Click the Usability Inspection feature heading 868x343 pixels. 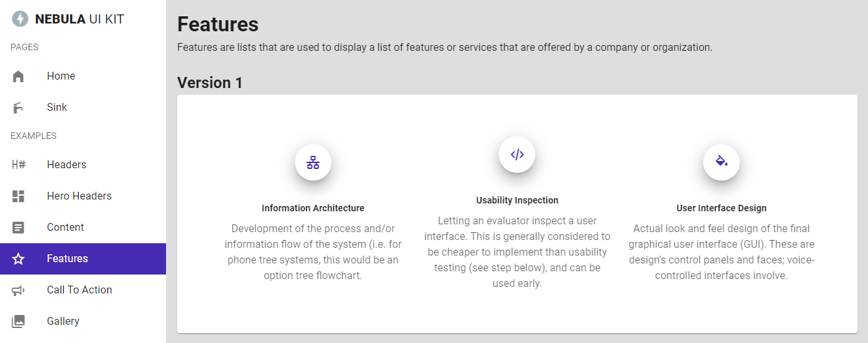pos(517,200)
